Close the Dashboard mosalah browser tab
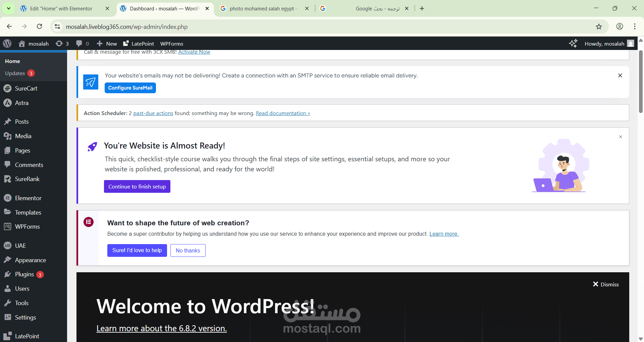Screen dimensions: 644x342 (207, 9)
